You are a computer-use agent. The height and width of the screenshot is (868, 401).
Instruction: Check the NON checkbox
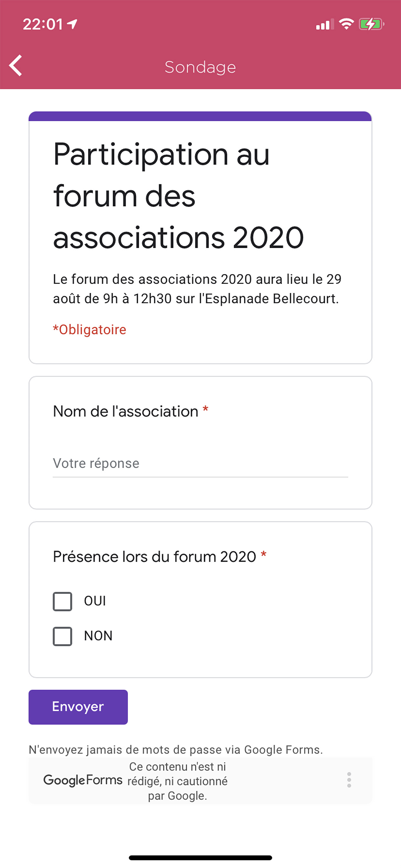[62, 636]
